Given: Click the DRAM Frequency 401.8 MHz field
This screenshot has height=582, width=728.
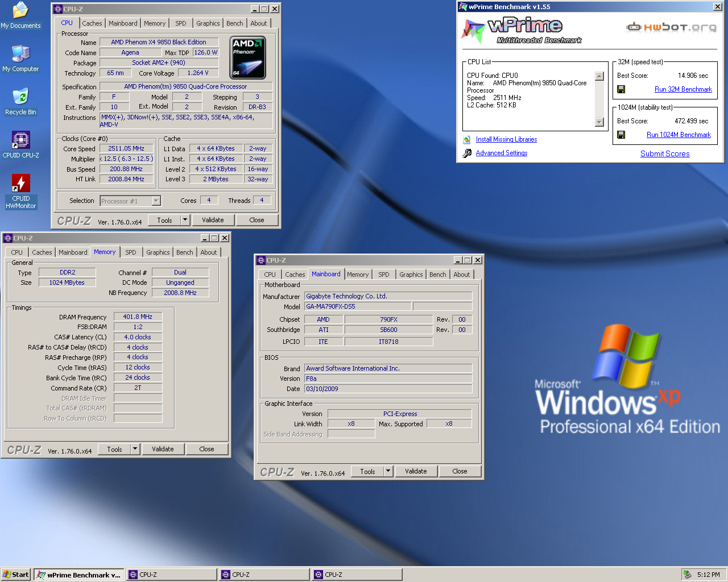Looking at the screenshot, I should coord(138,317).
